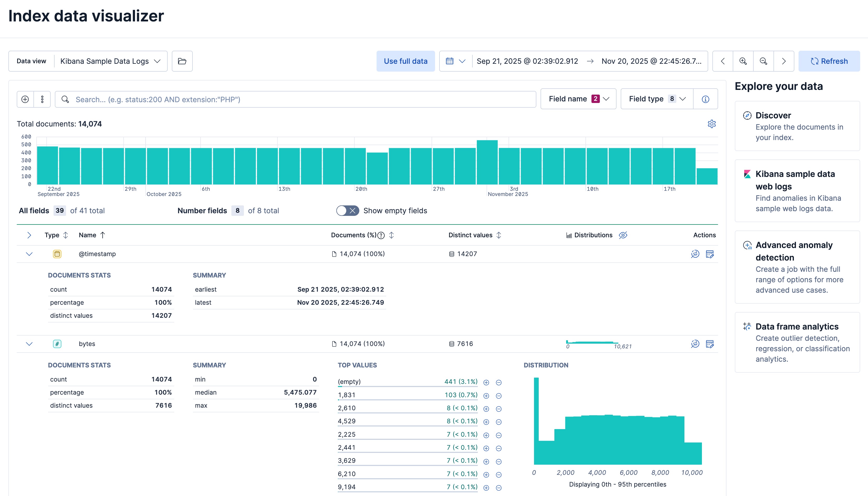Click Total documents 14,074 text
The width and height of the screenshot is (868, 496).
(59, 124)
